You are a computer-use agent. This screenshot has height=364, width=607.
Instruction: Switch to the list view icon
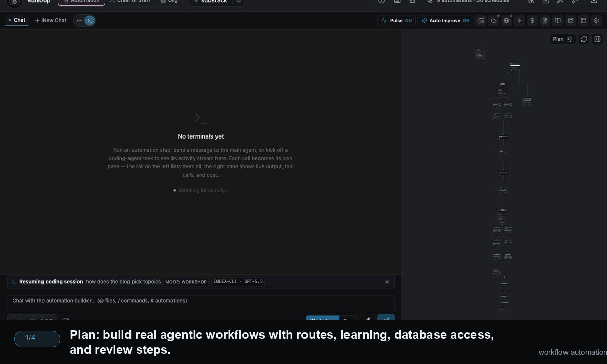tap(79, 21)
